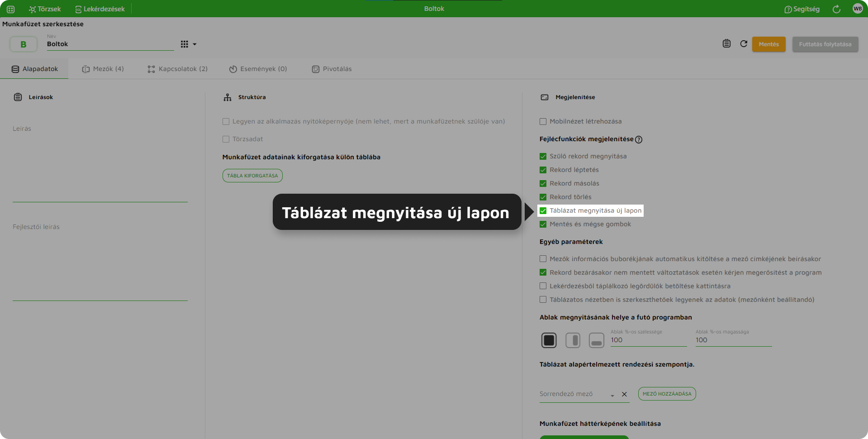
Task: Open the WB user avatar
Action: pos(858,9)
